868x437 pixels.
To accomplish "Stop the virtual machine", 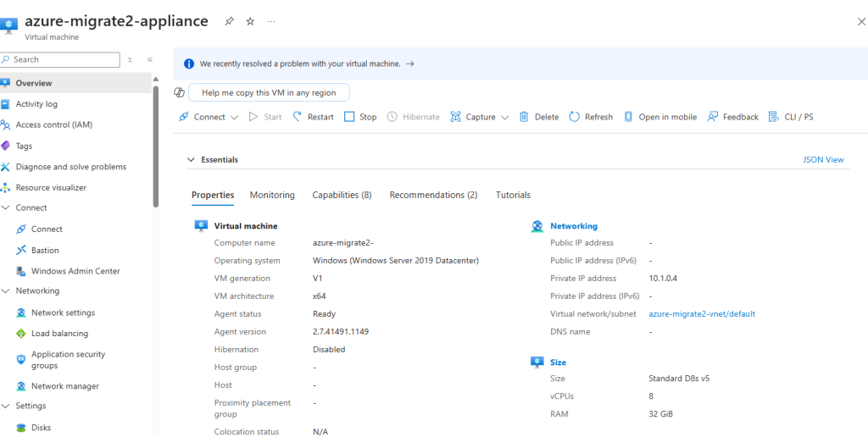I will (360, 117).
